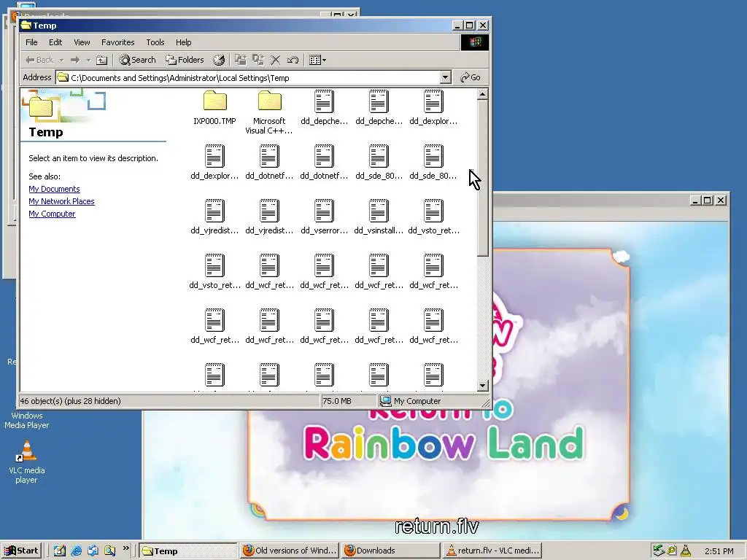The height and width of the screenshot is (560, 747).
Task: Click the Show Desktop quick launch icon
Action: [60, 551]
